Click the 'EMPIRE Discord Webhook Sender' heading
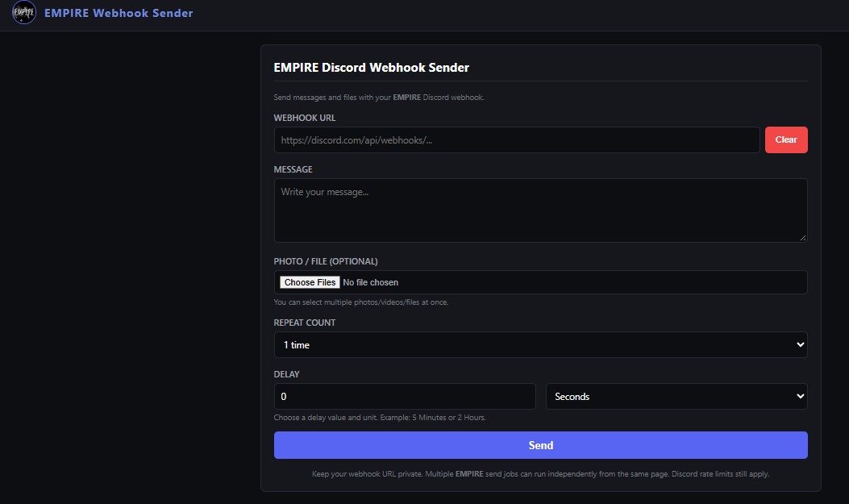This screenshot has width=849, height=504. (371, 68)
